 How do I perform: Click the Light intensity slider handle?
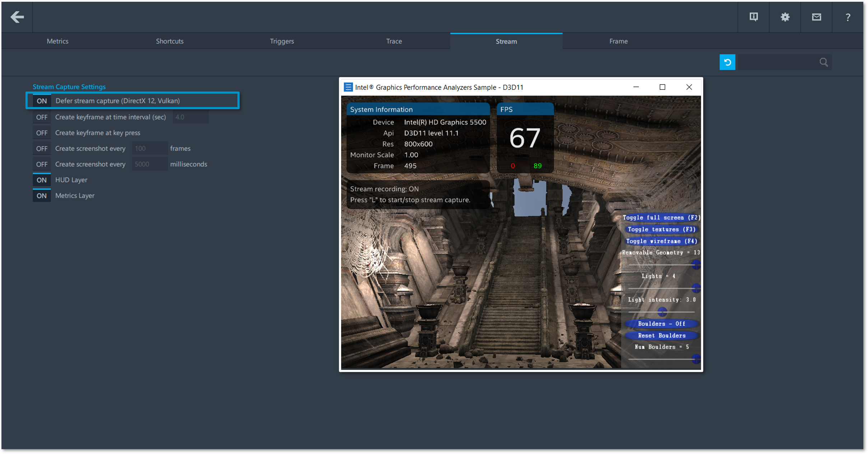click(662, 311)
